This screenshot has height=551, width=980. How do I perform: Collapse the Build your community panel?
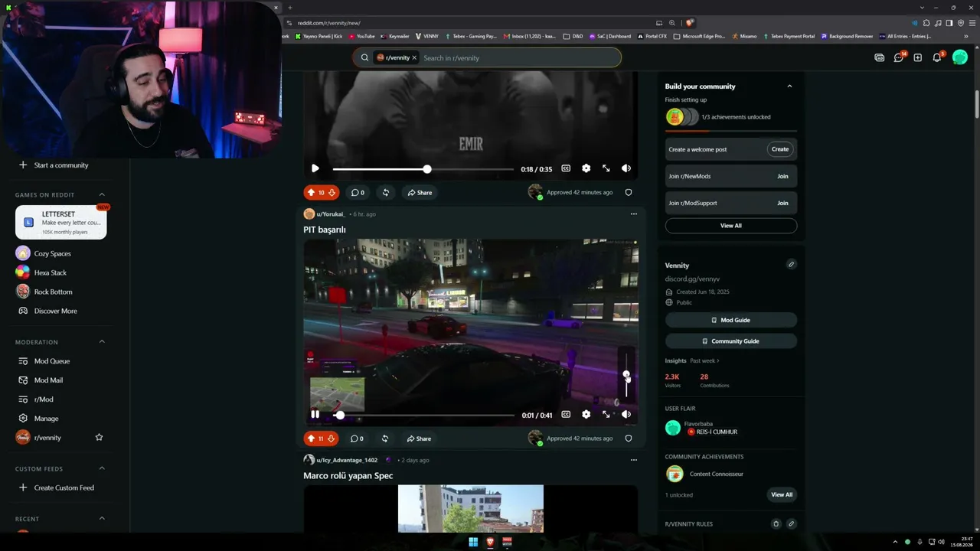[x=789, y=86]
